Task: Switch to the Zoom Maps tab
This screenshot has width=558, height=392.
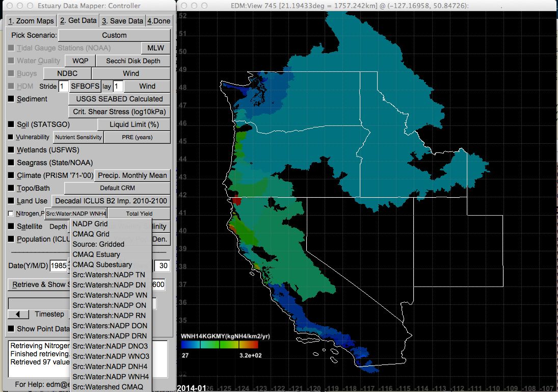Action: [31, 21]
